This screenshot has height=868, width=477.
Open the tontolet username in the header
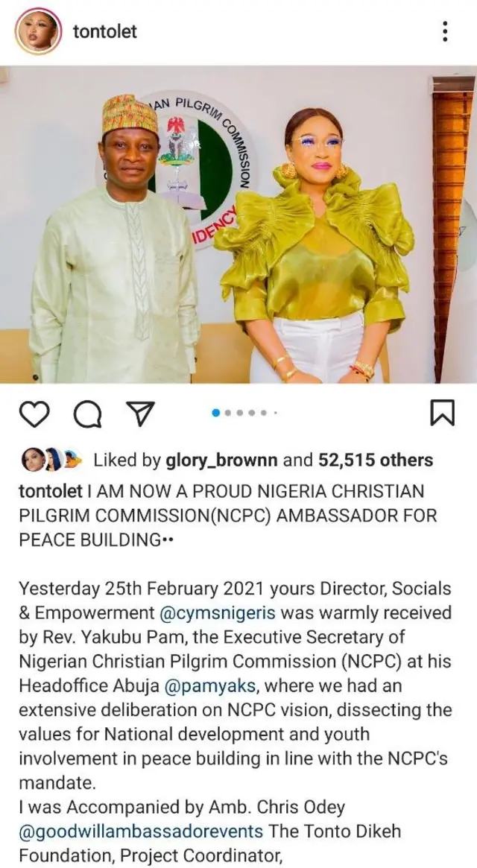[103, 31]
